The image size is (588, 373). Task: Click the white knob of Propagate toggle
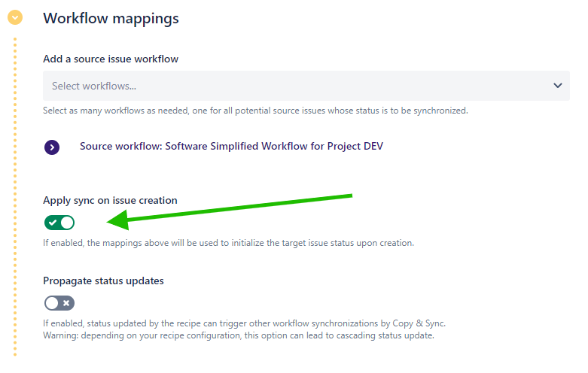tap(52, 303)
